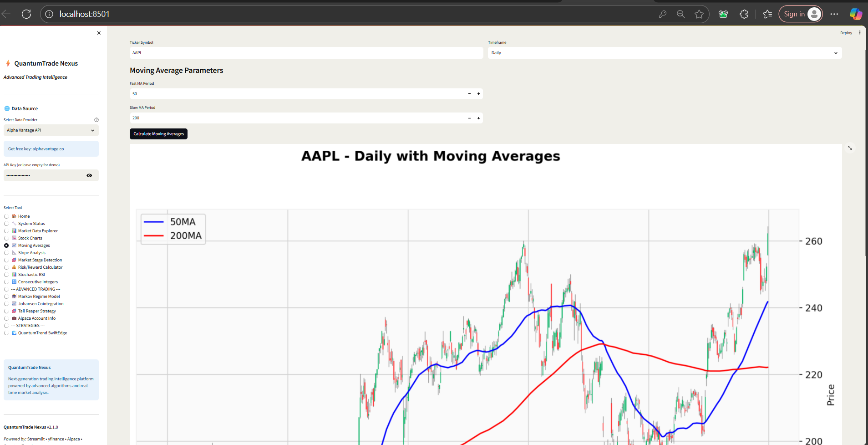Select Stochastic RSI tool
868x445 pixels.
pos(6,275)
